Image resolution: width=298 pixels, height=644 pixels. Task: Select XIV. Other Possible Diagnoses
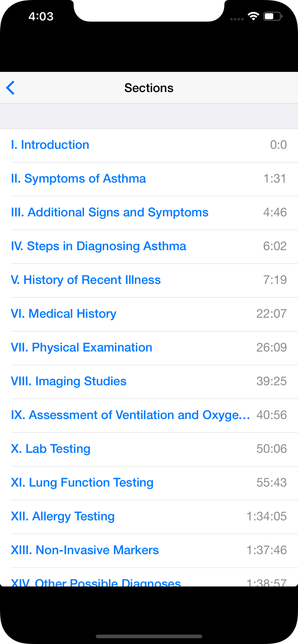(149, 577)
